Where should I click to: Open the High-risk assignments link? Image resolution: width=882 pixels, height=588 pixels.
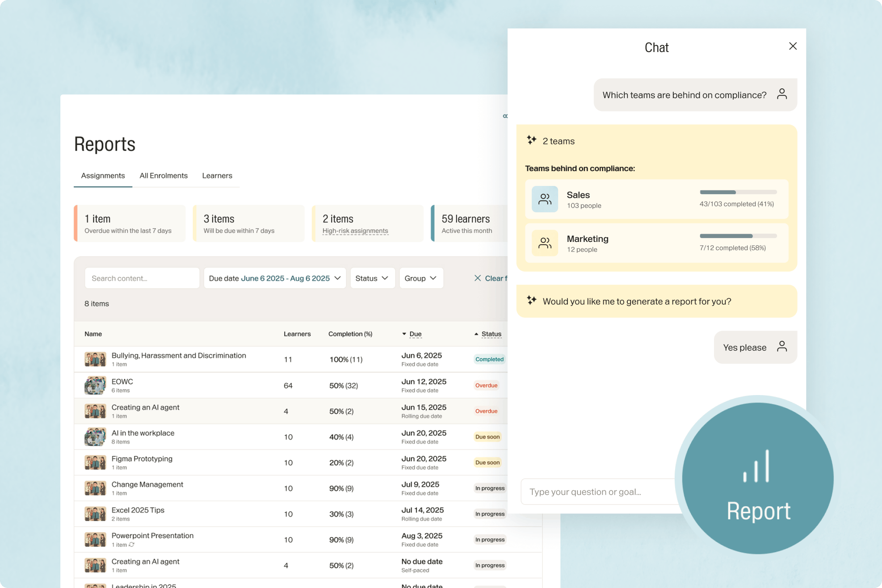pos(355,231)
